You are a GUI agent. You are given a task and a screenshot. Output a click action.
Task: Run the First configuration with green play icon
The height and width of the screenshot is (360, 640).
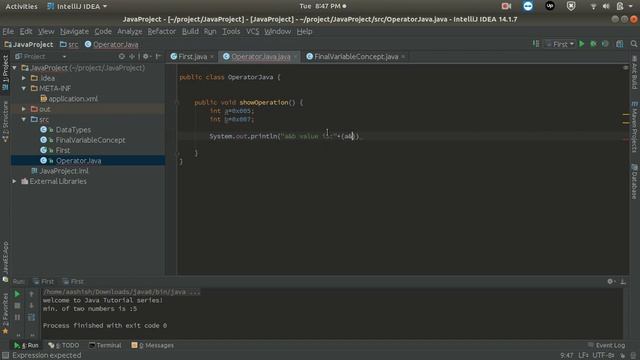582,44
